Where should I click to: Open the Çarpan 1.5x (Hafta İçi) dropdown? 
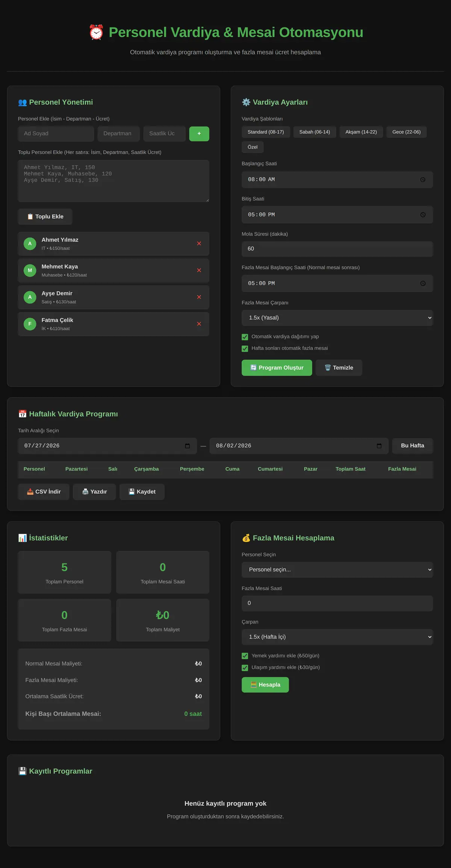(x=337, y=637)
